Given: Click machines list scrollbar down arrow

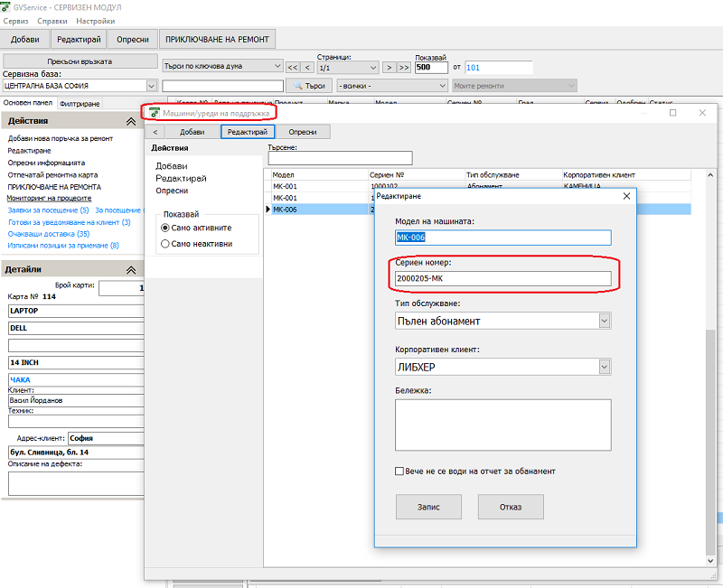Looking at the screenshot, I should click(x=710, y=561).
